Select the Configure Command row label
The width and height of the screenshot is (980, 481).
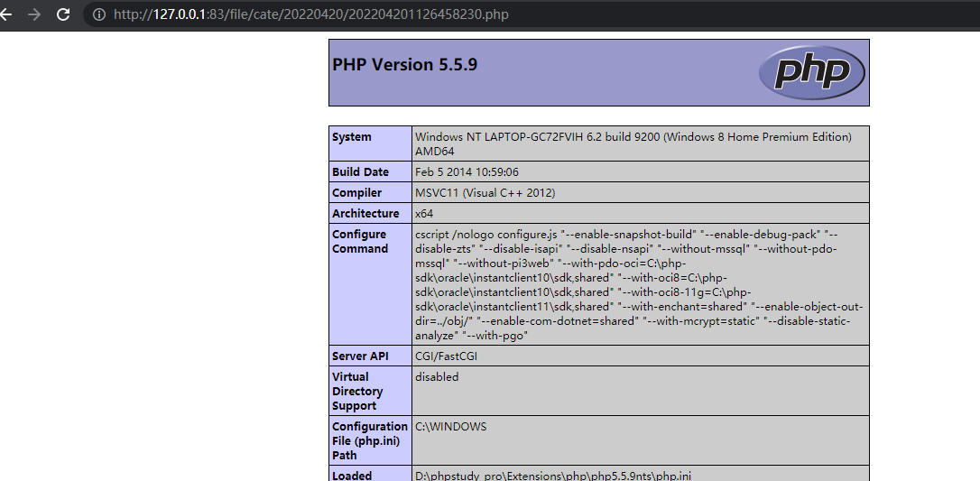click(x=359, y=241)
